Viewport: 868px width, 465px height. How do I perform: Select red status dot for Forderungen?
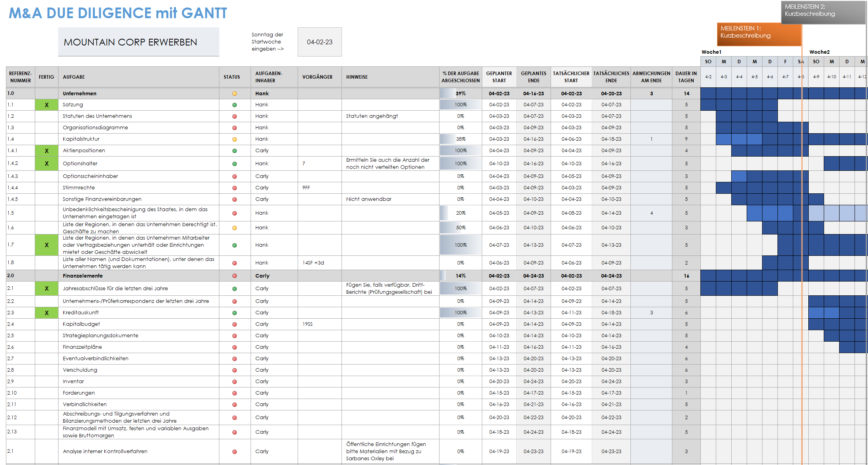coord(234,393)
